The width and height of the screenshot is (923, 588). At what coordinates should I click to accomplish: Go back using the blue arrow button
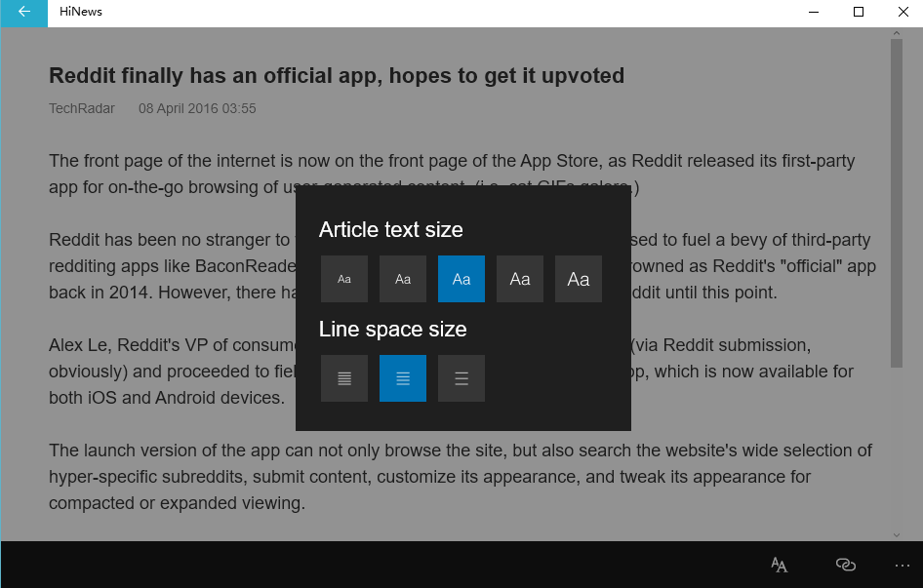tap(23, 13)
